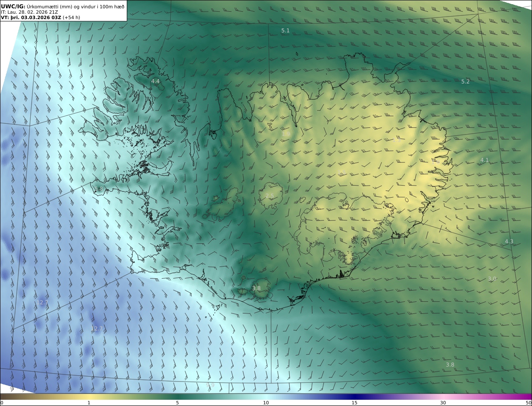Click the colorbar tick label '50'

[529, 403]
